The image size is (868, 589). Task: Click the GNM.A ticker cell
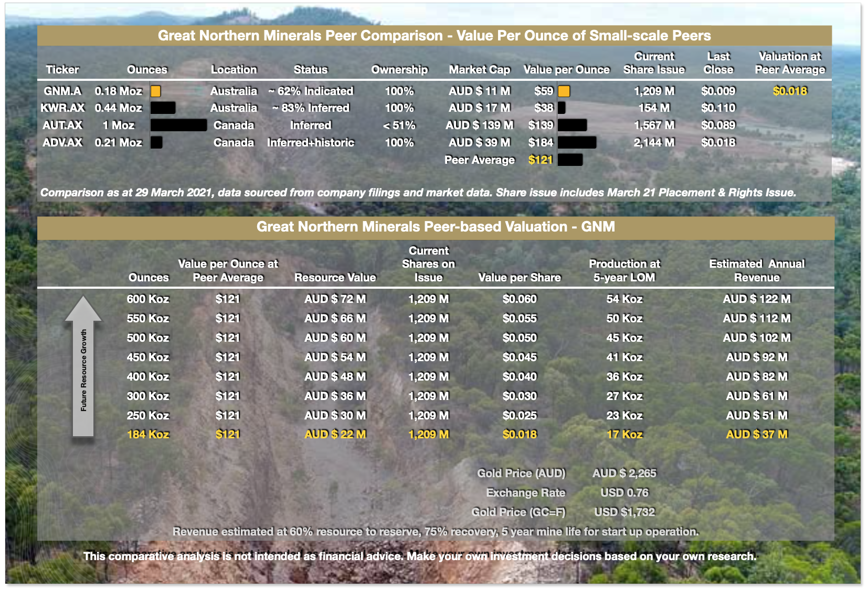click(x=62, y=91)
